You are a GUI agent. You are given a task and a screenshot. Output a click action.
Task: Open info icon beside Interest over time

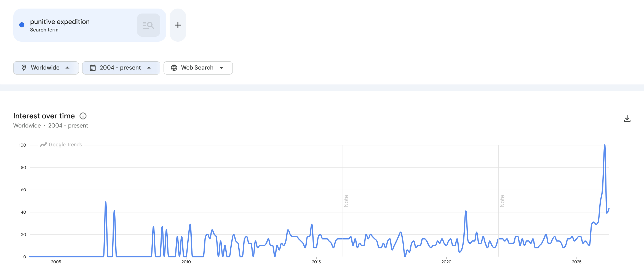tap(83, 116)
